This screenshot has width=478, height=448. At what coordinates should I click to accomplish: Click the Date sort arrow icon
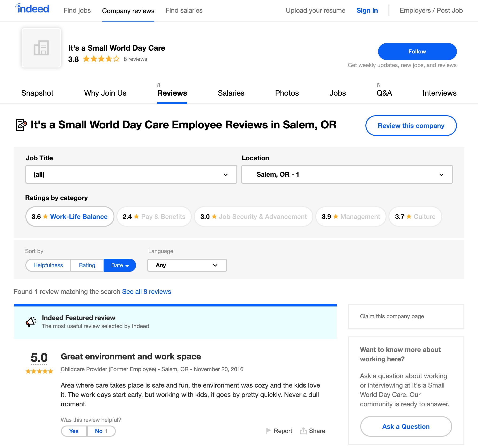127,266
